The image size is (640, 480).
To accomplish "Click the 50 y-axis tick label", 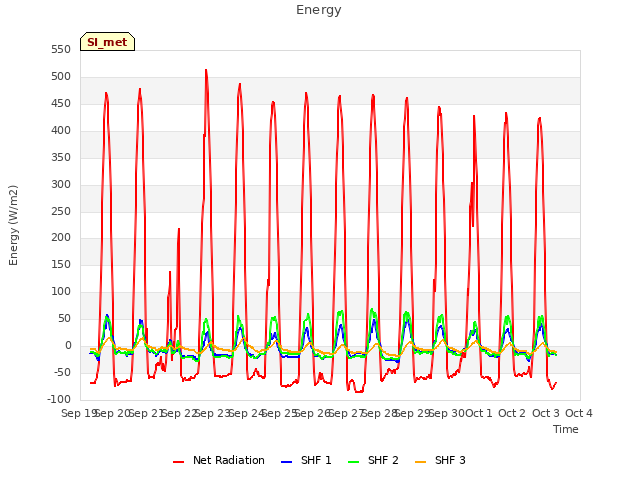I will coord(64,318).
